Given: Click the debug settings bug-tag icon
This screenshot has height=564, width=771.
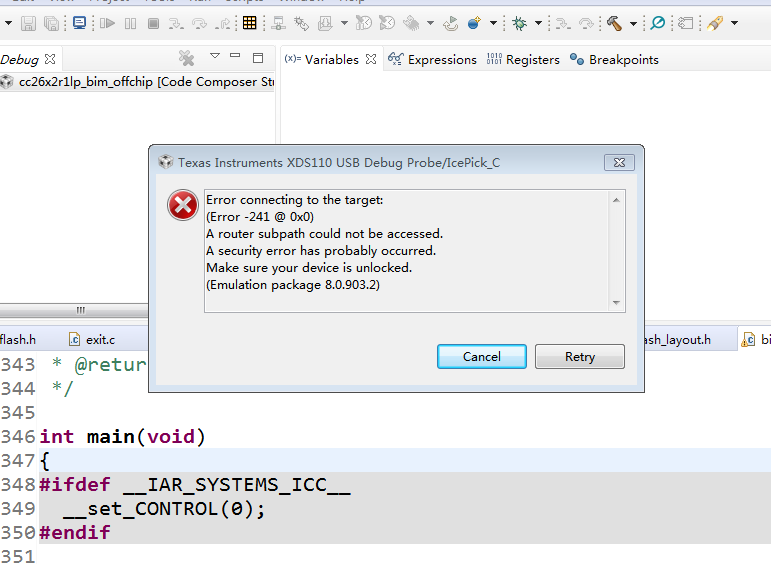Looking at the screenshot, I should click(x=301, y=23).
